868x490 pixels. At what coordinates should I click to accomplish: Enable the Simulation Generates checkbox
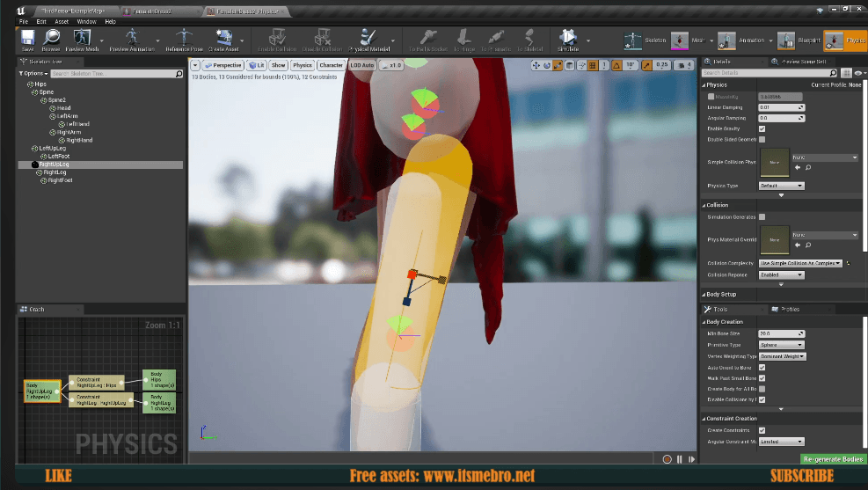tap(762, 216)
